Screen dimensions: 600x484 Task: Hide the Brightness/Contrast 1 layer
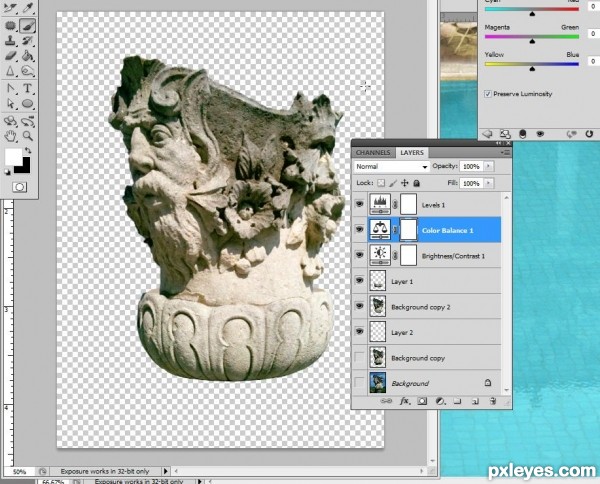[359, 255]
